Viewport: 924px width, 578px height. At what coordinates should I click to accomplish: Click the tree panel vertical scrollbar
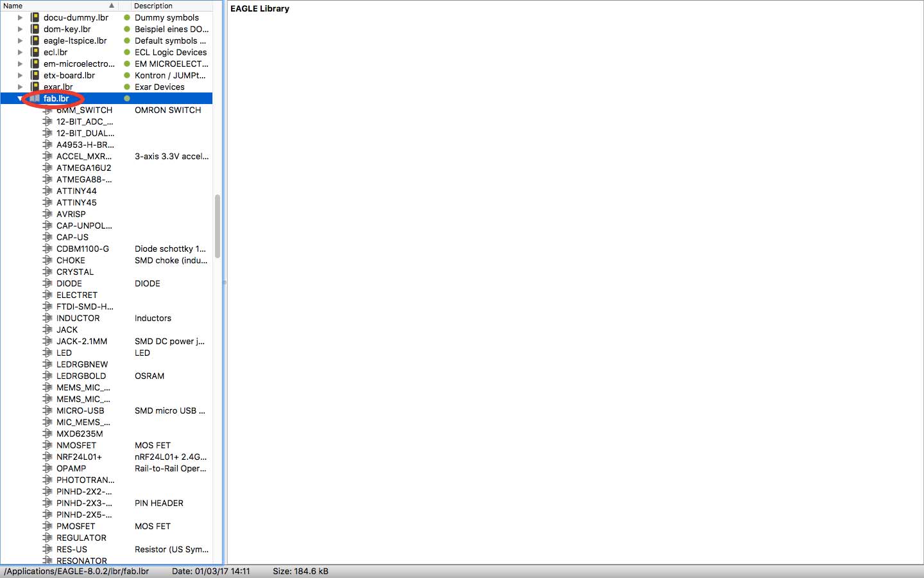(x=218, y=226)
